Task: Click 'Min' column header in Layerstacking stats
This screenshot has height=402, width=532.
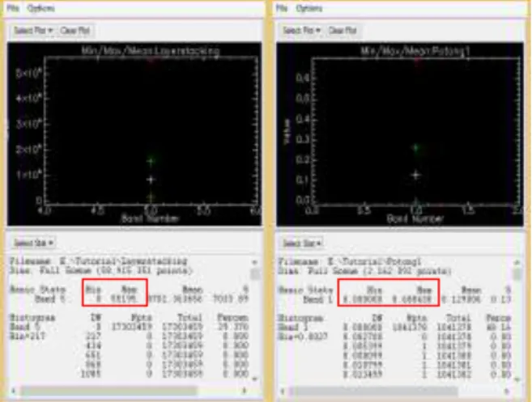Action: 93,290
